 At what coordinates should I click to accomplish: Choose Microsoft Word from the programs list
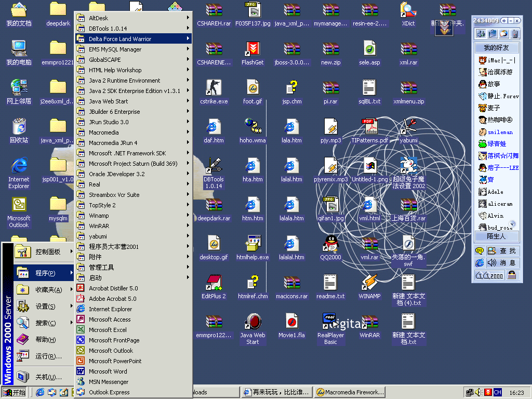(108, 371)
